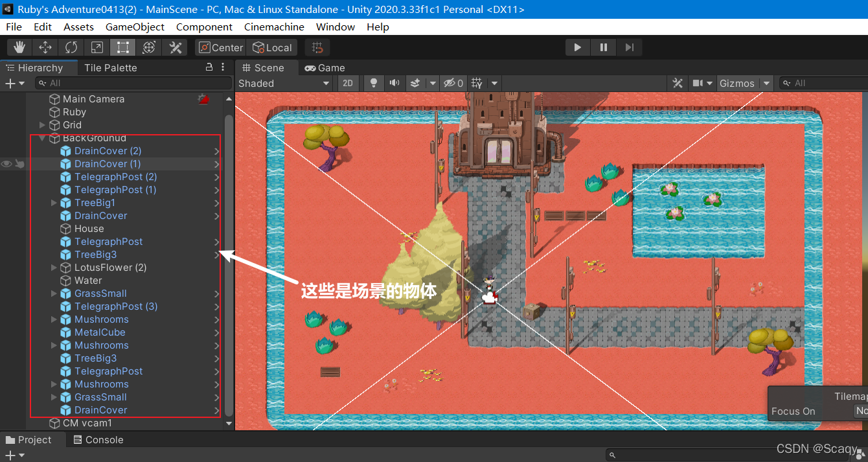This screenshot has height=462, width=868.
Task: Focus the Hierarchy search field
Action: pos(133,83)
